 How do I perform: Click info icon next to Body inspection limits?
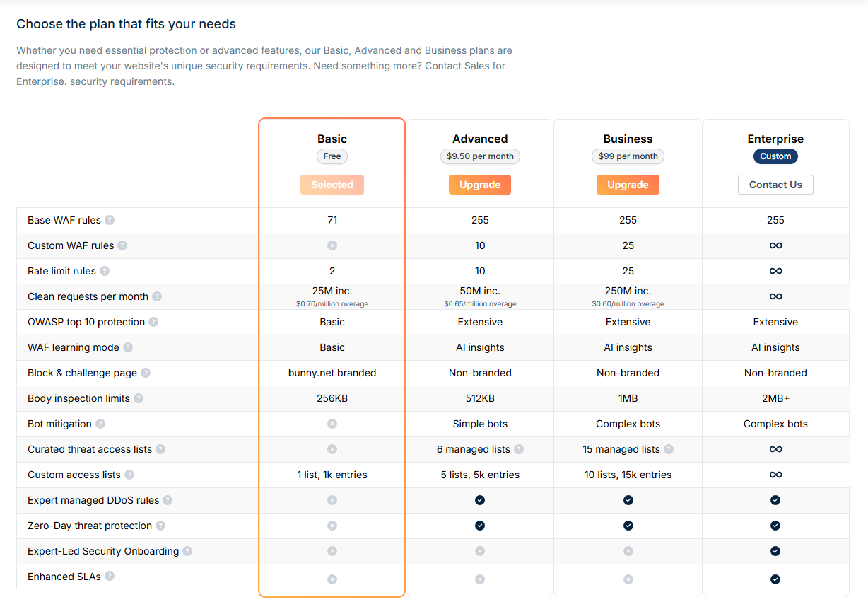(139, 398)
